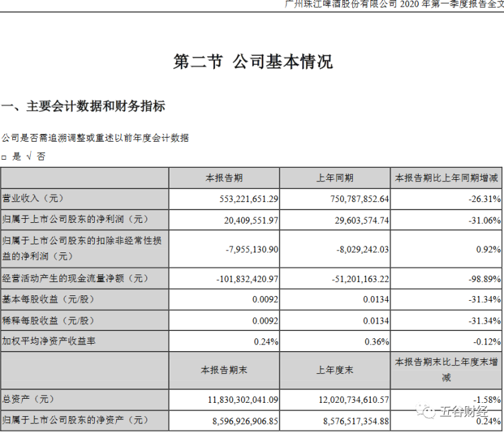Select 0.0134 in 稀释每股收益 row
This screenshot has width=504, height=433.
click(x=376, y=321)
